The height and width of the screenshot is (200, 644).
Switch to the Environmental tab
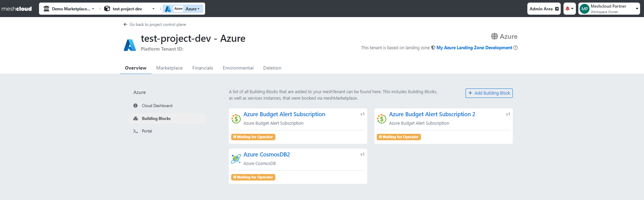(238, 68)
